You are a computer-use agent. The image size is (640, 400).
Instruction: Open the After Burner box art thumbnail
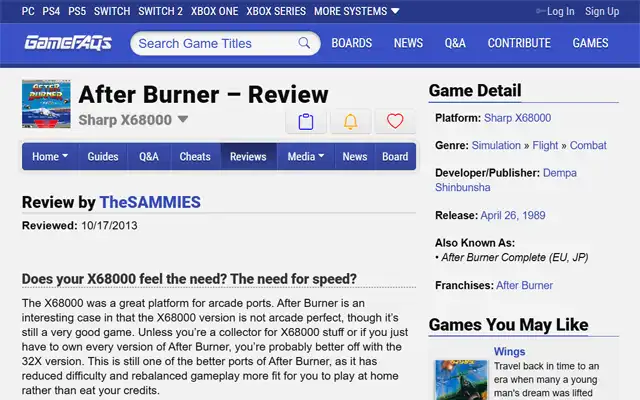(x=46, y=104)
